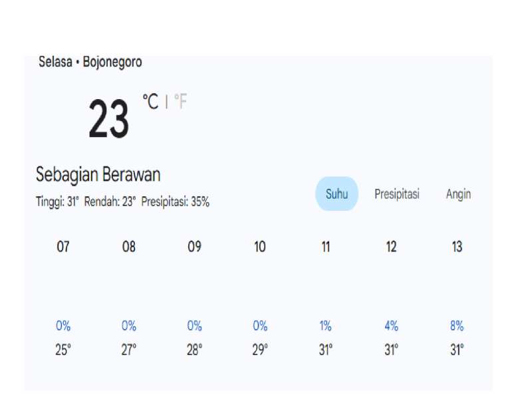Select the Angin tab
This screenshot has width=532, height=399.
[x=458, y=194]
